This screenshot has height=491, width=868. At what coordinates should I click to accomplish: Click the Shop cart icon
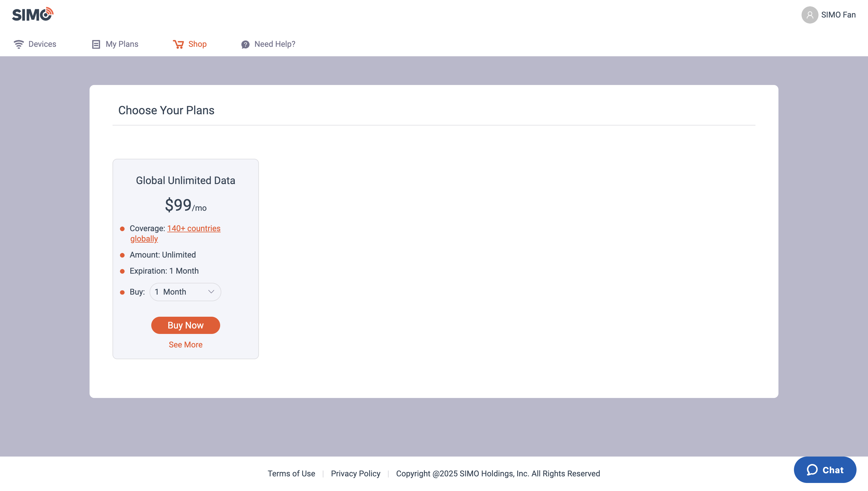tap(178, 44)
